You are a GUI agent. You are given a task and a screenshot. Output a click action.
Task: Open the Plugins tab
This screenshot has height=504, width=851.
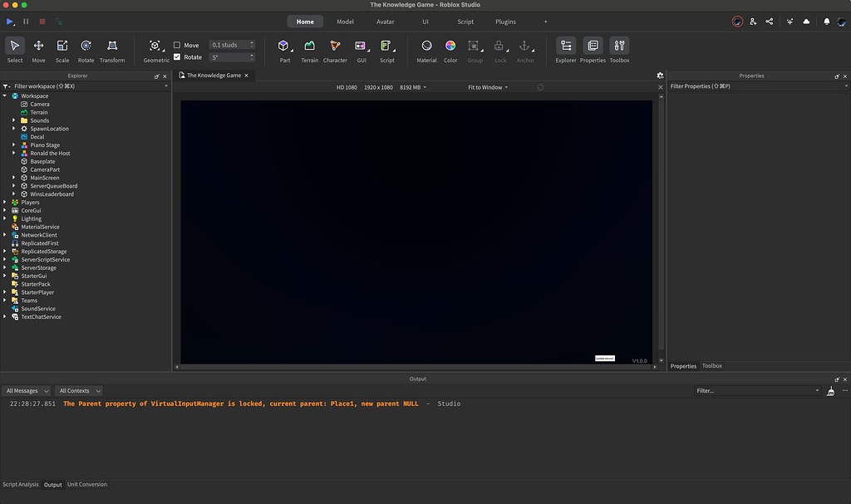[x=505, y=21]
